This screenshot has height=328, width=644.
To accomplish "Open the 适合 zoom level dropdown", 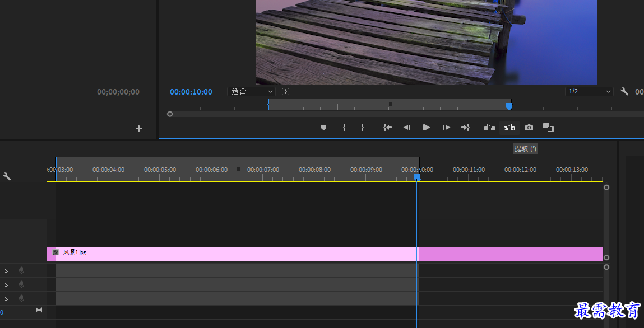I will 251,91.
